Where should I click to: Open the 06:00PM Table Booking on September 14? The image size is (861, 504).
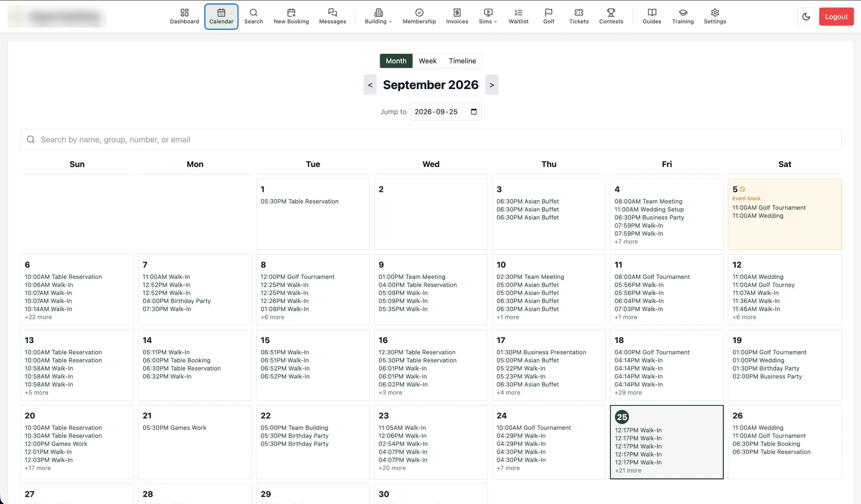click(176, 360)
